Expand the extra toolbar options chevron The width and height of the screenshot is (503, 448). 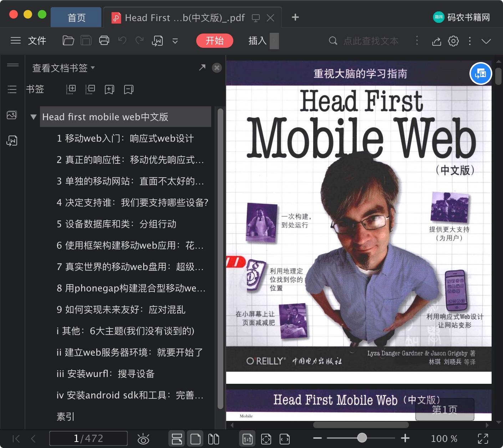[175, 41]
